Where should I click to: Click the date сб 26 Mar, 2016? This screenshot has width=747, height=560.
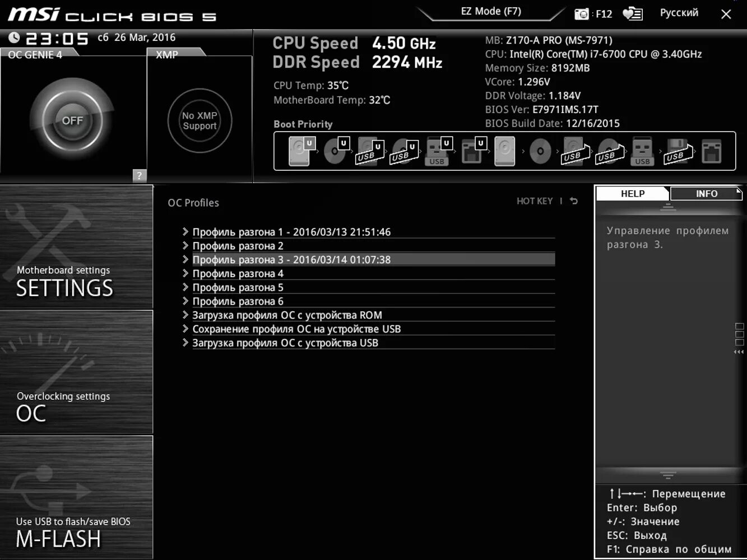coord(137,38)
